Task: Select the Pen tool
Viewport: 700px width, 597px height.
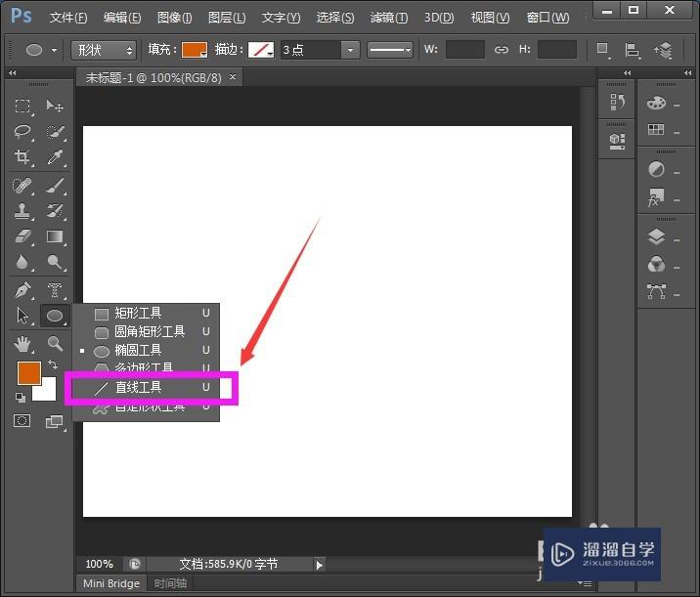Action: 22,290
